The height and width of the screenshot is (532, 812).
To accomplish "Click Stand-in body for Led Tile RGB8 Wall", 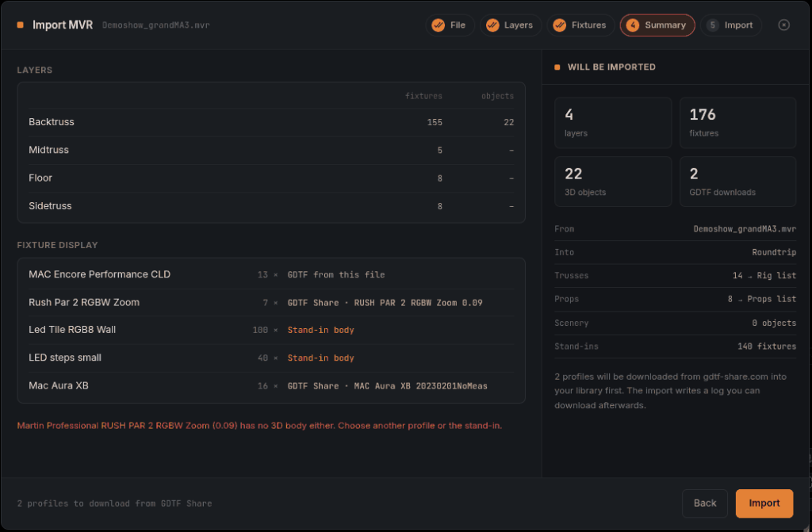I will click(320, 330).
